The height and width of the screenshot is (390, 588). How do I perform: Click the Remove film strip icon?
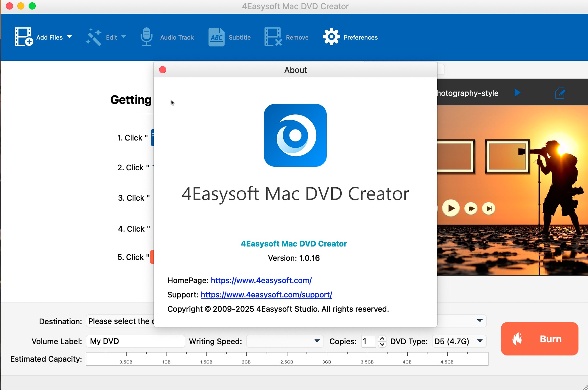273,37
